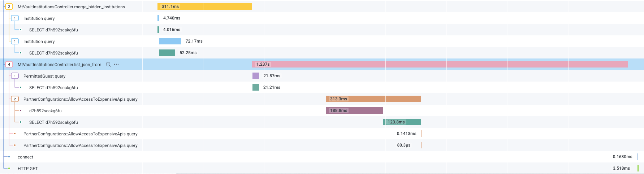Screen dimensions: 644x174
Task: Collapse the Institution query lasting 72.17ms
Action: tap(15, 42)
